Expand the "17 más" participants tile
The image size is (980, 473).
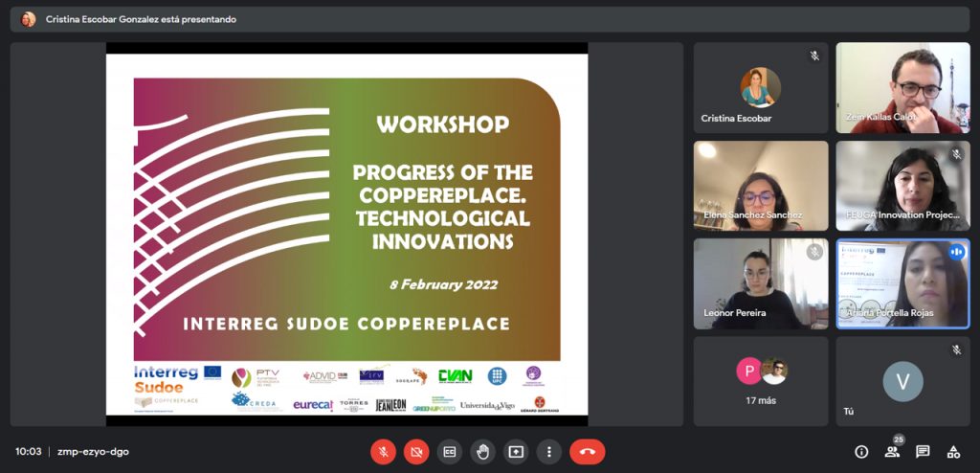(760, 379)
